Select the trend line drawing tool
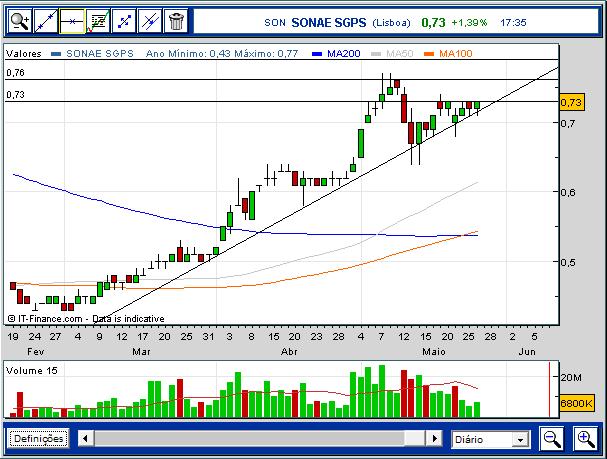Viewport: 607px width, 459px height. [46, 21]
